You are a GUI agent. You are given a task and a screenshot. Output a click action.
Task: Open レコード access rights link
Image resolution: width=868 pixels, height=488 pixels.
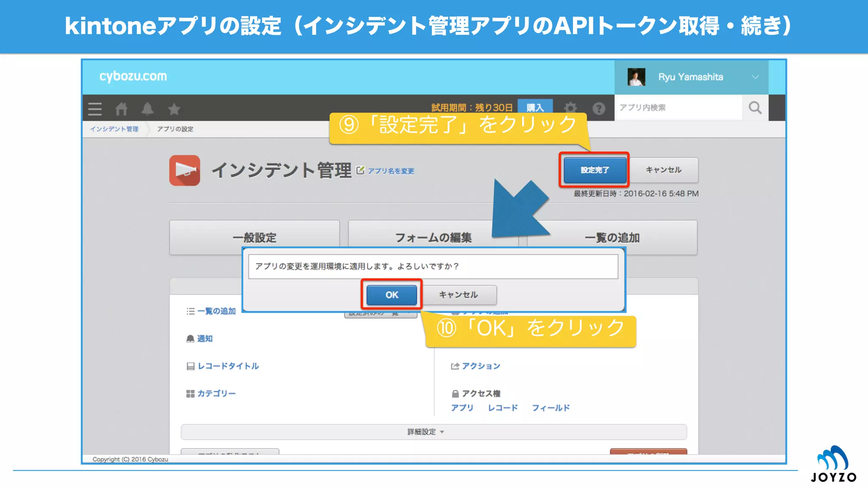point(503,408)
